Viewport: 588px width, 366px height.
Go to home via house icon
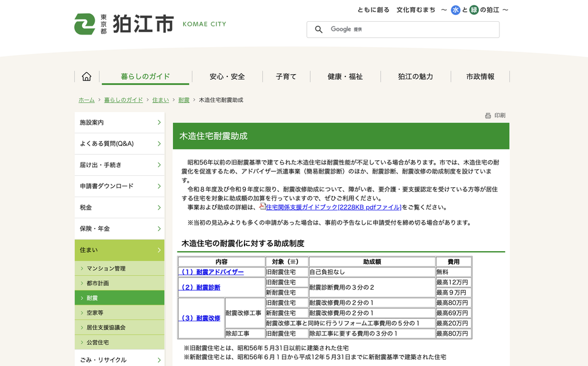click(87, 76)
